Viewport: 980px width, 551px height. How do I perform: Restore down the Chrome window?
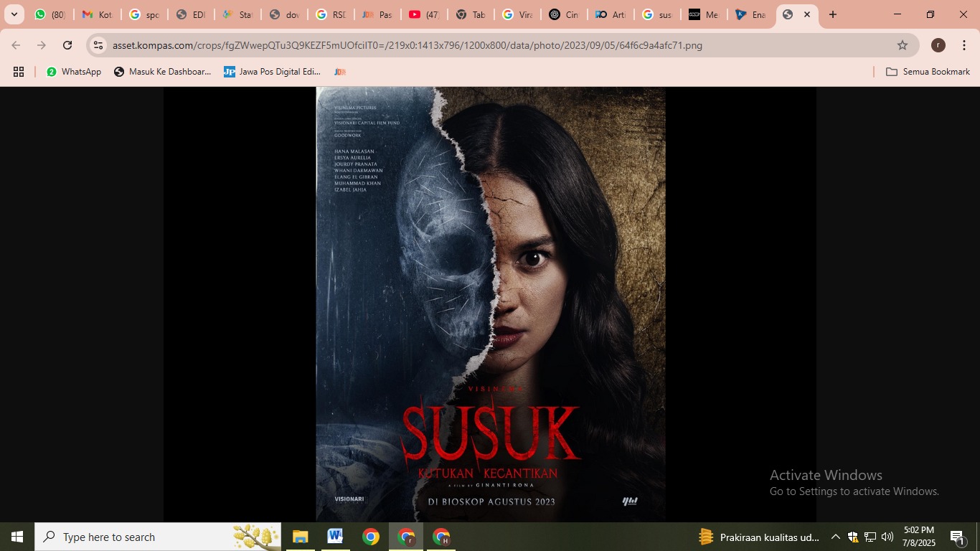930,14
